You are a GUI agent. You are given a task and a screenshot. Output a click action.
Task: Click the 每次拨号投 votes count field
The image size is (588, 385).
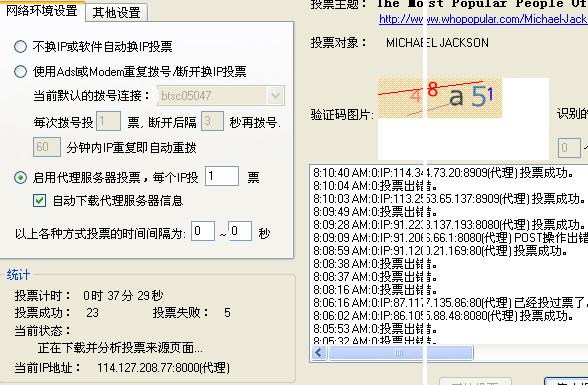(108, 121)
